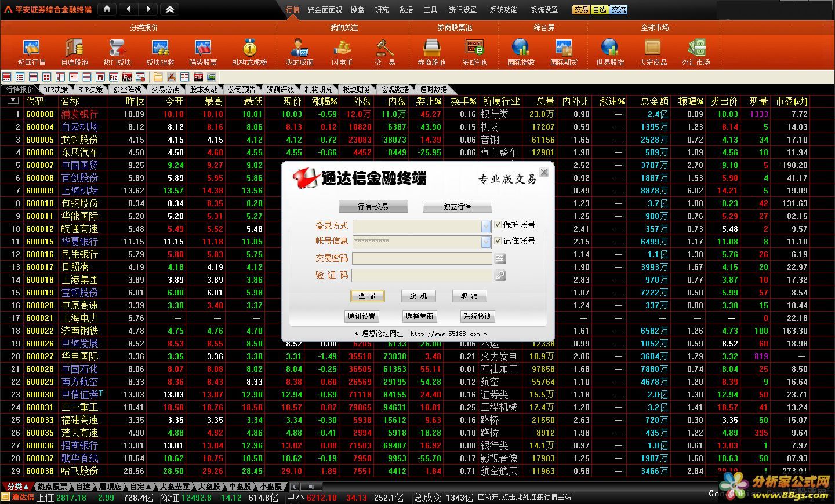Open 机构龙虎榜 medal icon

[249, 52]
